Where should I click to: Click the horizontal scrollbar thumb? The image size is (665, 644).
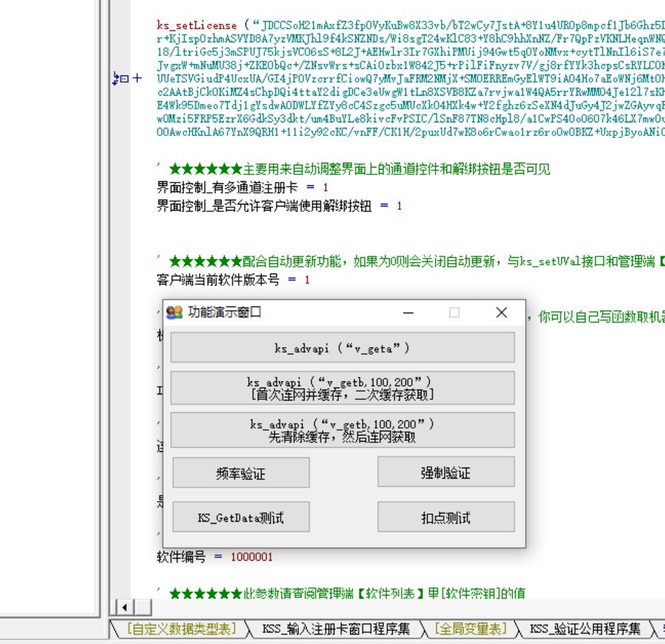click(x=142, y=606)
